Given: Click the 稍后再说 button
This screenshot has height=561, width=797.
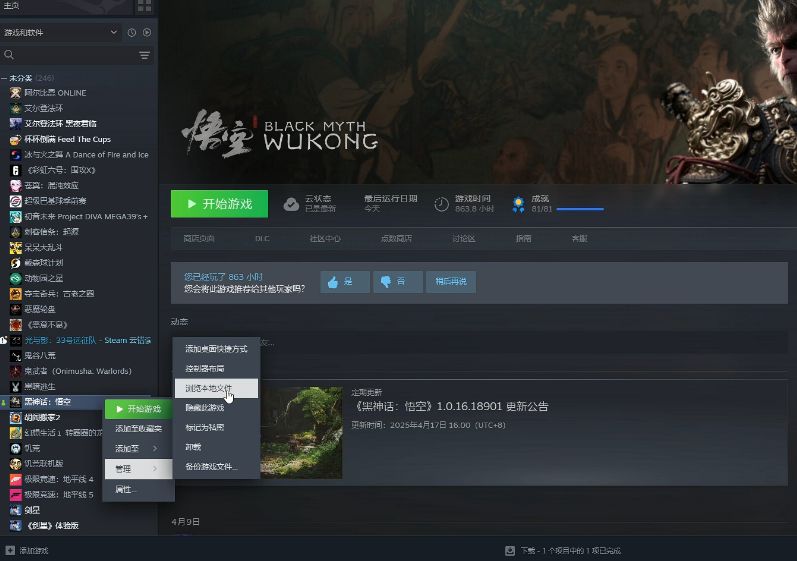Looking at the screenshot, I should pos(451,282).
